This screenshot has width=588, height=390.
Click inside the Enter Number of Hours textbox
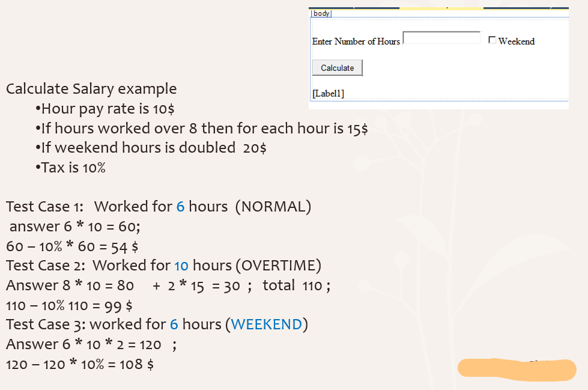click(441, 37)
